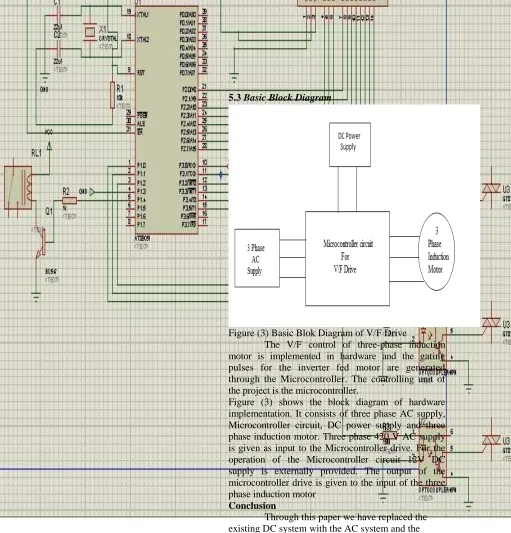Click the ALE pin label

click(x=141, y=123)
